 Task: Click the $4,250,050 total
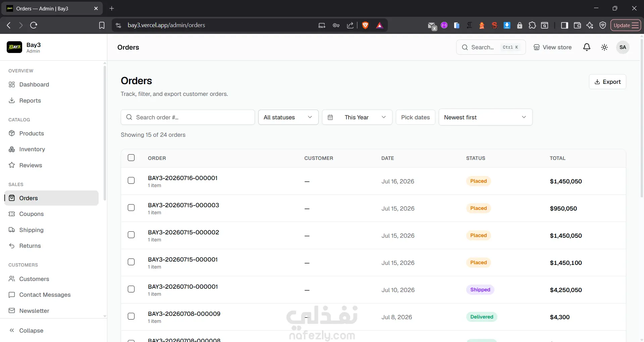click(566, 290)
